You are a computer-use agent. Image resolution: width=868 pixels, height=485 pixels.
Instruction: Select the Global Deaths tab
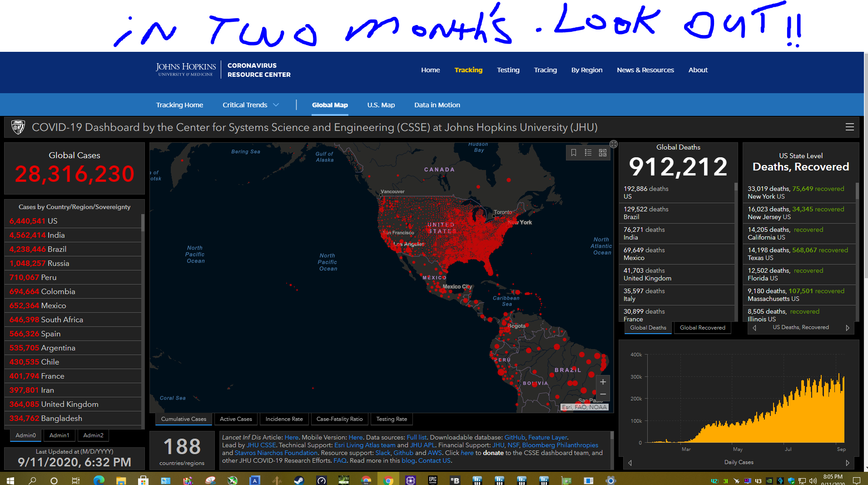[648, 328]
